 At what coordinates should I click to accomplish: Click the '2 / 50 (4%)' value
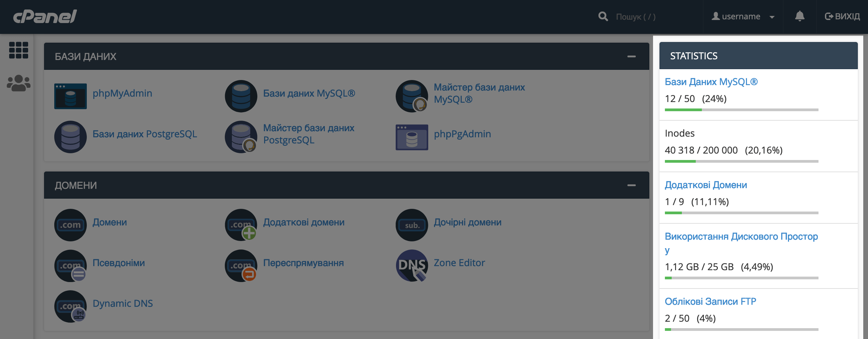click(690, 318)
